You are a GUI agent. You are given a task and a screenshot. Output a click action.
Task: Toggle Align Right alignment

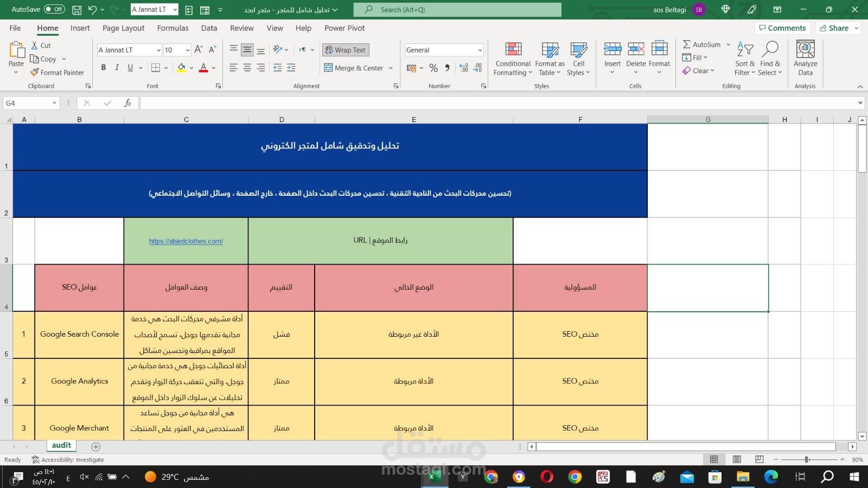click(261, 68)
